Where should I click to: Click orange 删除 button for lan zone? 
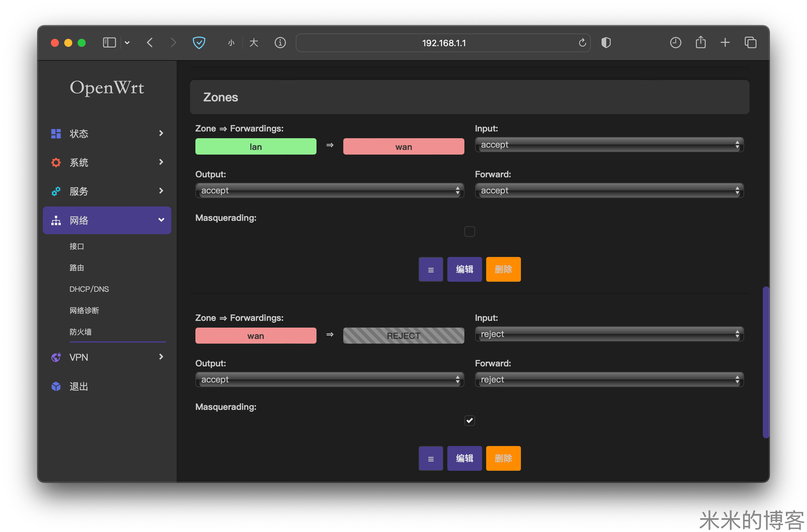pos(503,270)
